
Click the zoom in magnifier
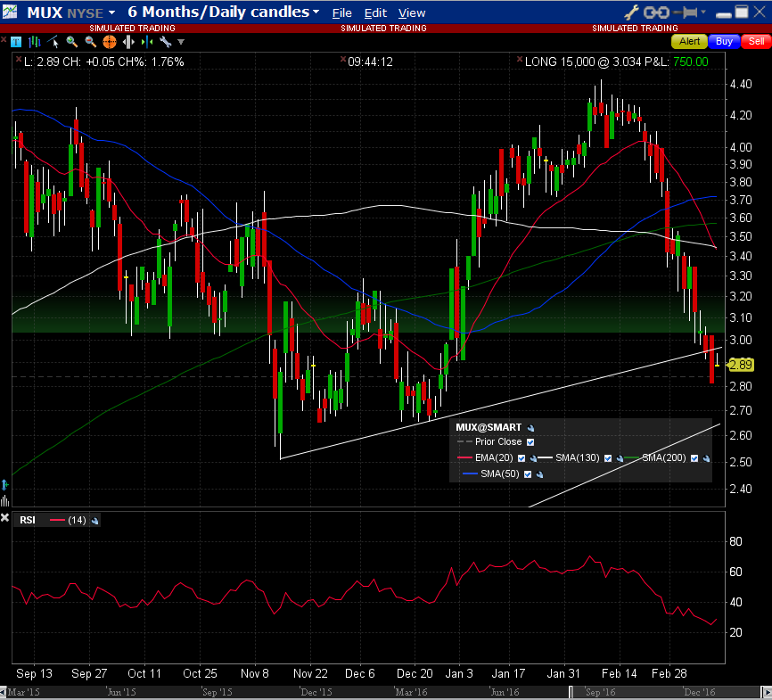click(x=71, y=42)
